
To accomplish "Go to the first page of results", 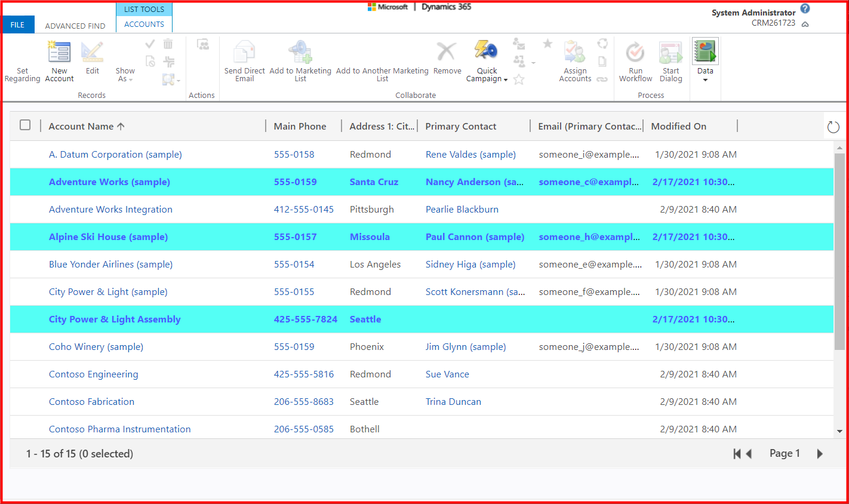I will click(x=737, y=454).
